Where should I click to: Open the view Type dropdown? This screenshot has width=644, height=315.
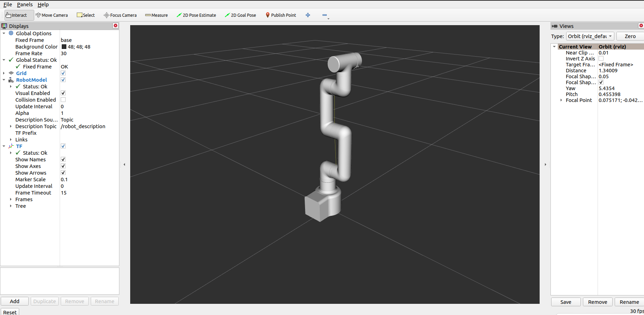(590, 36)
